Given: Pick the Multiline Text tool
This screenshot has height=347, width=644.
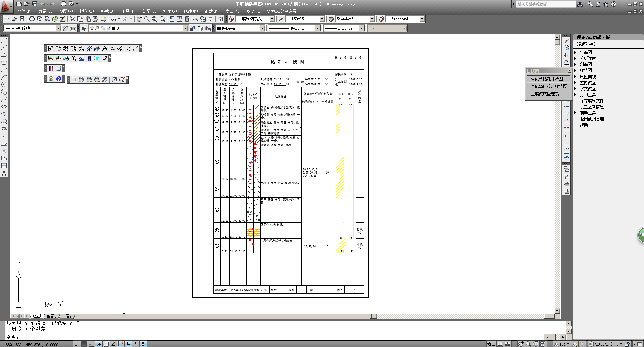Looking at the screenshot, I should [4, 173].
